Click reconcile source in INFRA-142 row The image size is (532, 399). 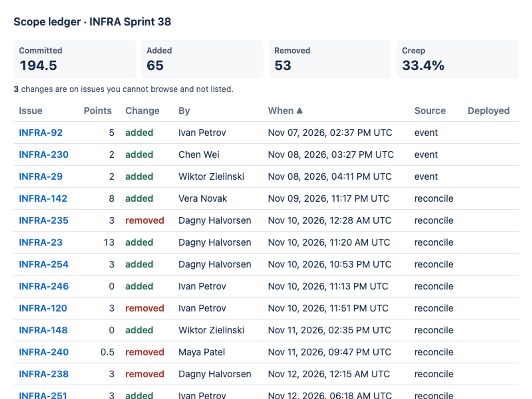(434, 199)
